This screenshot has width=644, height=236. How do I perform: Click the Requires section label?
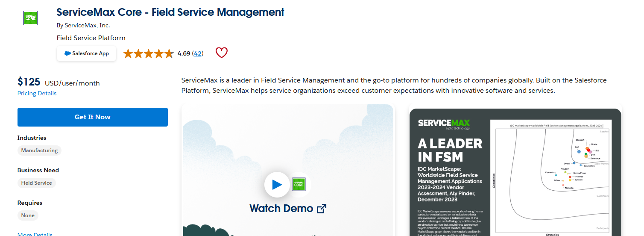30,203
